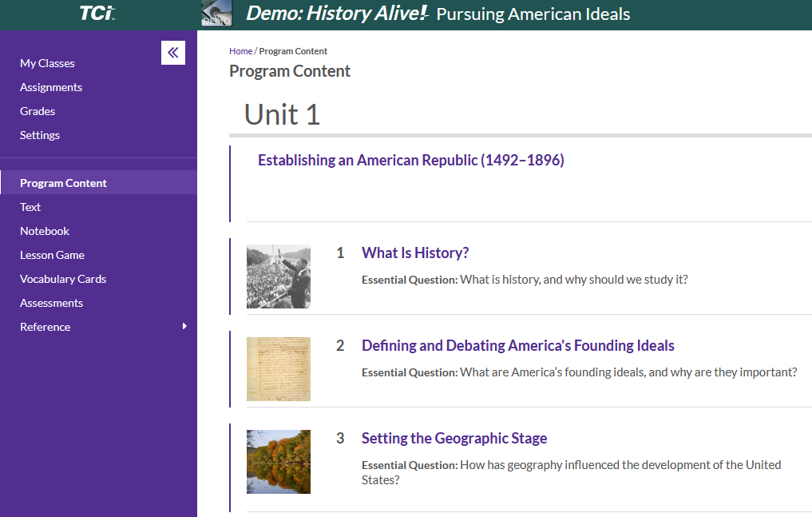Launch the Lesson Game

tap(52, 255)
